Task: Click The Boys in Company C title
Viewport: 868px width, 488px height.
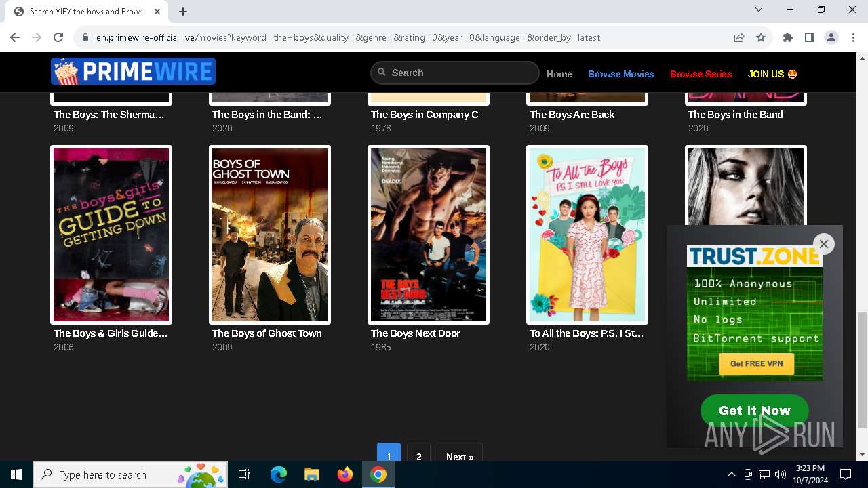Action: 425,115
